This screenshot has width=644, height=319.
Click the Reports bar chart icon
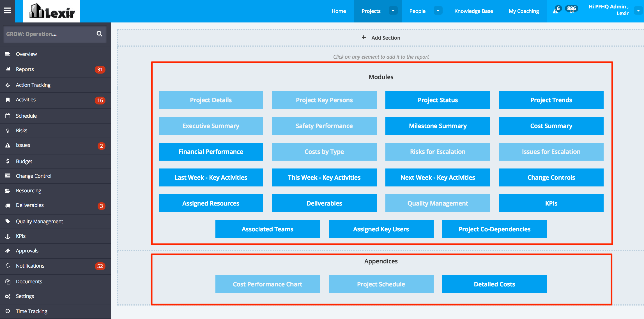coord(8,69)
